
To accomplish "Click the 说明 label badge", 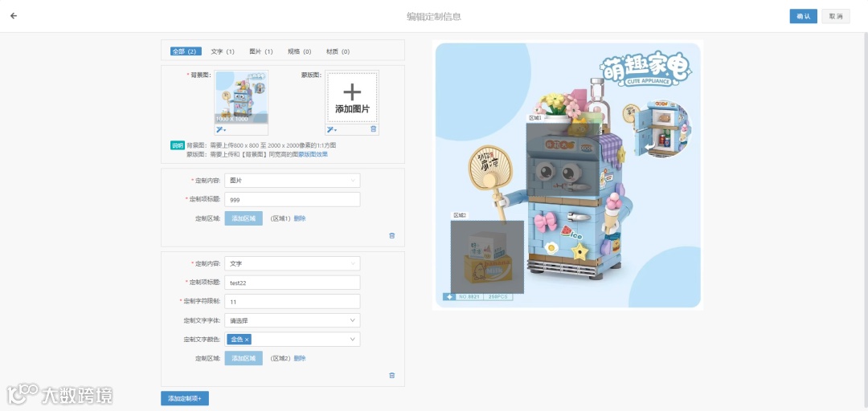I will coord(177,145).
